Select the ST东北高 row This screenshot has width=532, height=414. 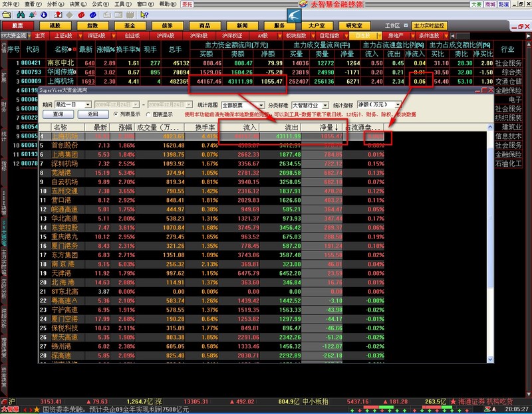211,292
